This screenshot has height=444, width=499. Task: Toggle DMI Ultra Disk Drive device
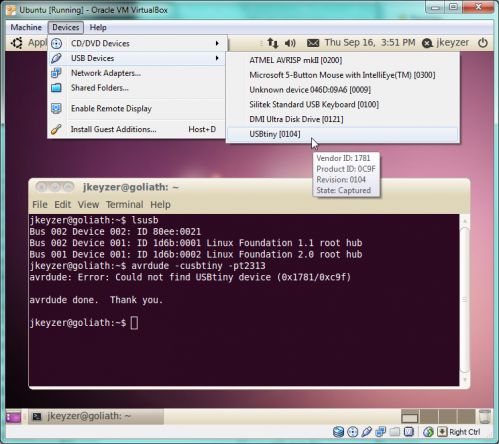[x=343, y=119]
